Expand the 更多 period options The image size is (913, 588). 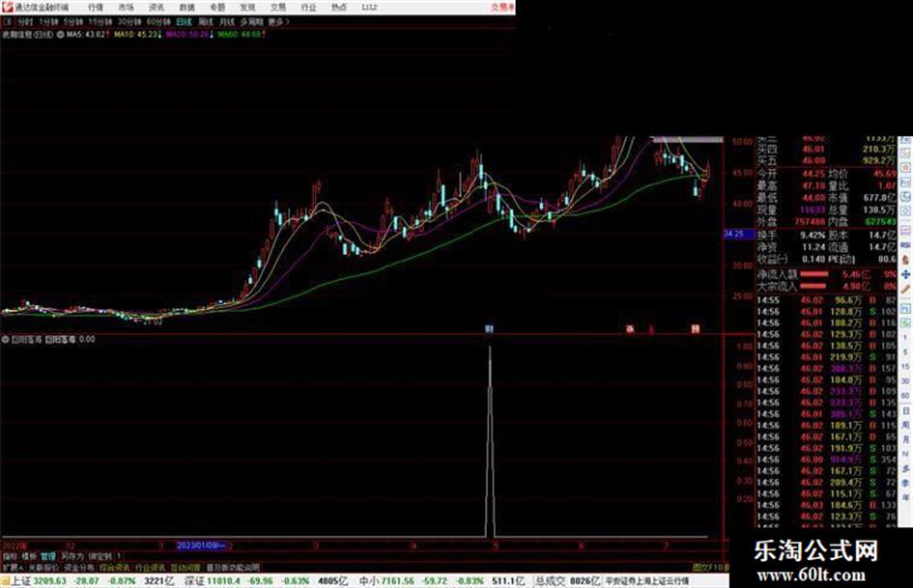click(278, 21)
